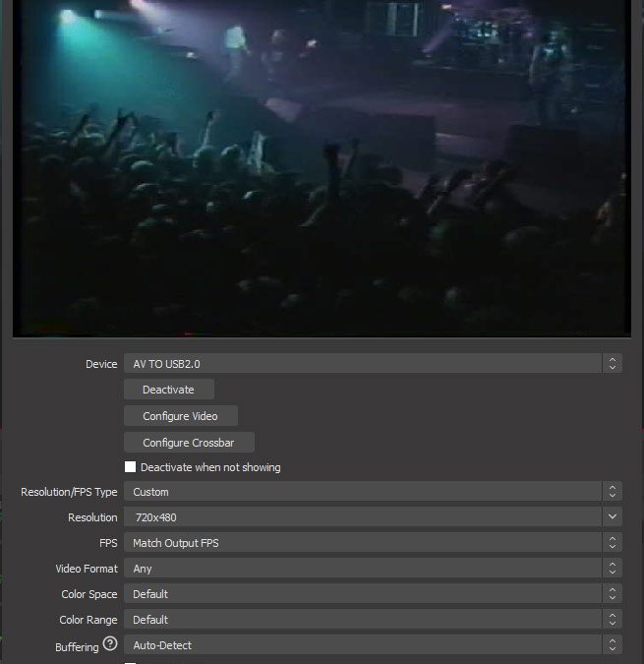Click the Configure Video button
The width and height of the screenshot is (644, 664).
tap(181, 416)
